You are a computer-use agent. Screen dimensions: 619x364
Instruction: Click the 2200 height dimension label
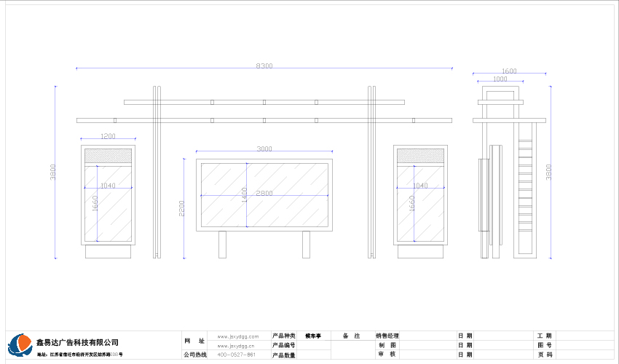[x=181, y=208]
